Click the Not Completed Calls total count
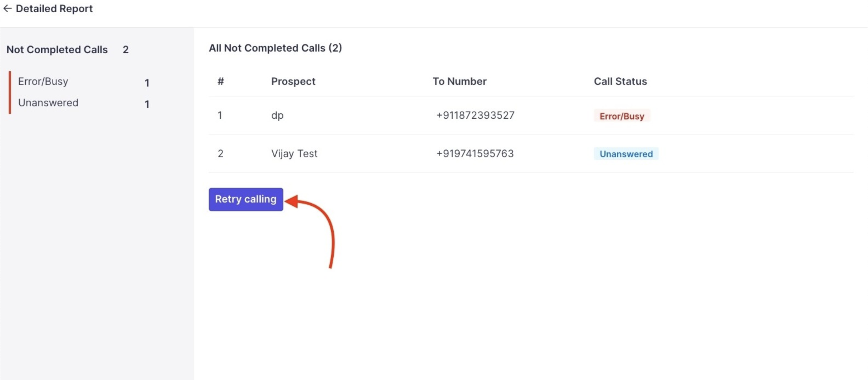Screen dimensions: 868x380 [x=126, y=50]
